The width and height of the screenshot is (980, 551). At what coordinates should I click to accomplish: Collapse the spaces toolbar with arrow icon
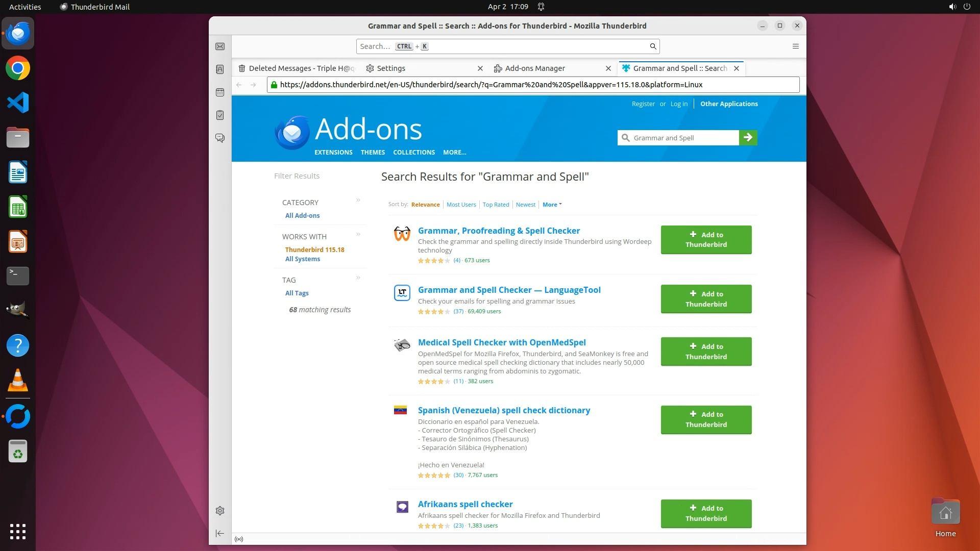click(x=220, y=533)
